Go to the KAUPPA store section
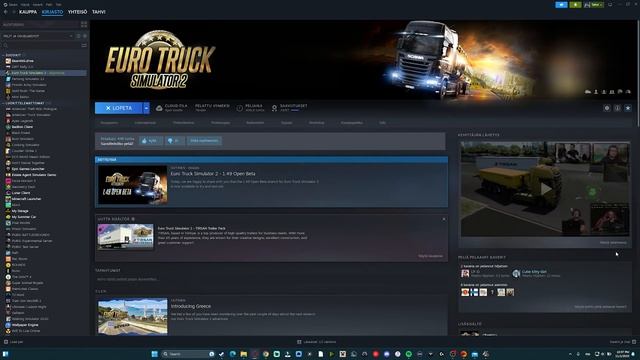This screenshot has width=640, height=360. (28, 12)
